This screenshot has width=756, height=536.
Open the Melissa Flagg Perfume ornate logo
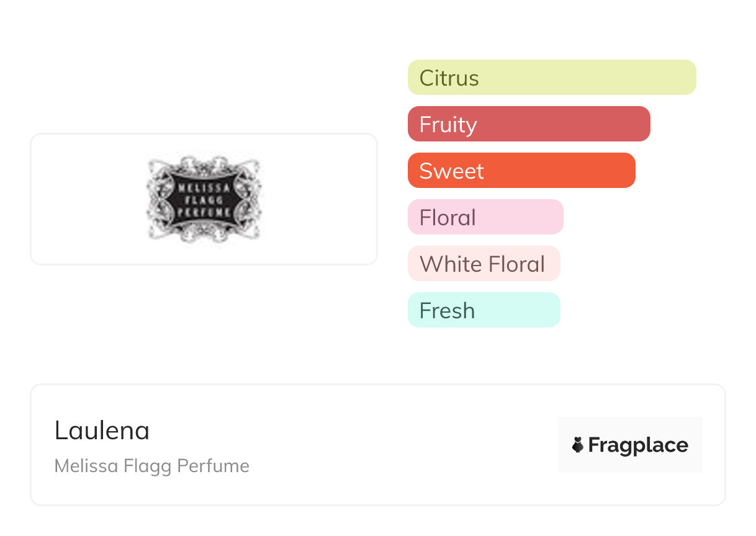[x=204, y=199]
